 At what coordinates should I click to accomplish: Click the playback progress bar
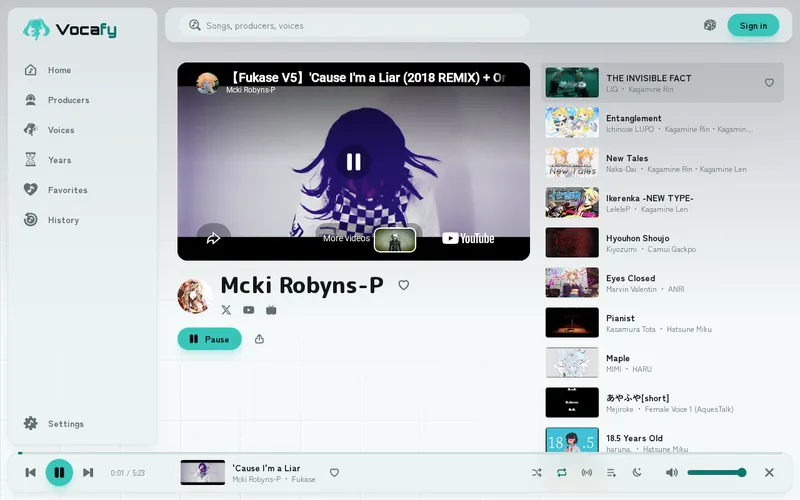400,453
